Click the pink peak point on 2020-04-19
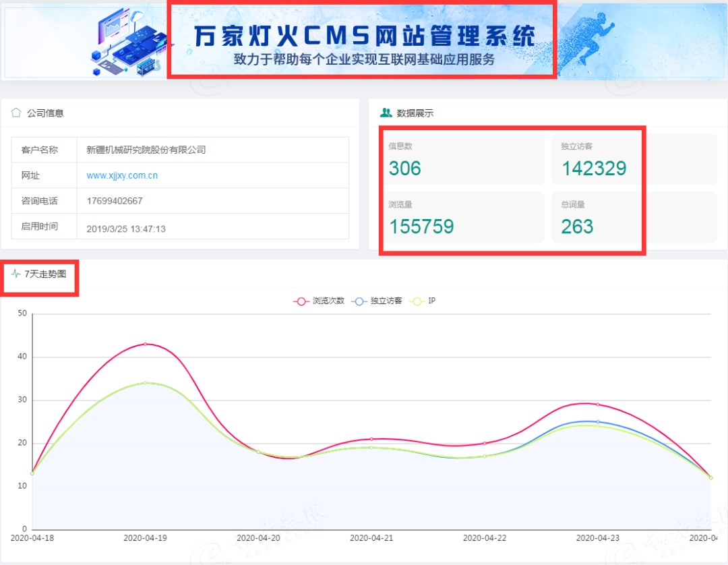Screen dimensions: 728x565 tap(145, 344)
